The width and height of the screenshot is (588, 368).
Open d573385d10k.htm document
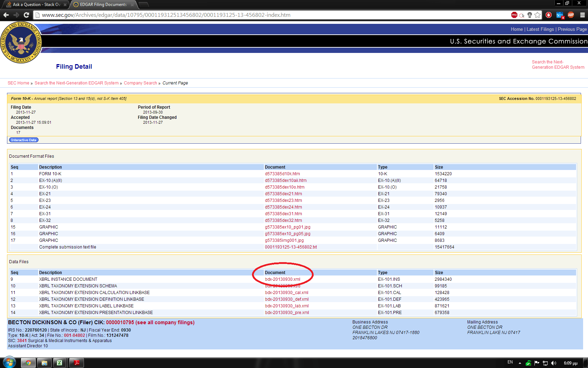(282, 174)
